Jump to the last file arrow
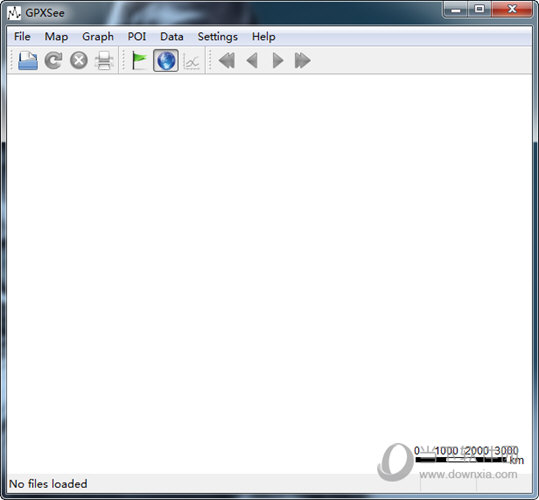This screenshot has width=539, height=500. coord(302,61)
